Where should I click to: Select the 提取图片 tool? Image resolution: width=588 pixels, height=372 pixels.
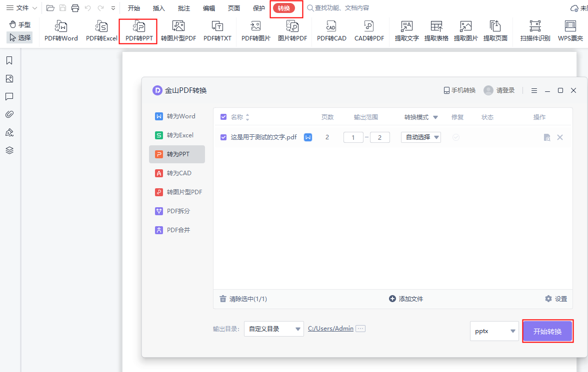point(466,31)
